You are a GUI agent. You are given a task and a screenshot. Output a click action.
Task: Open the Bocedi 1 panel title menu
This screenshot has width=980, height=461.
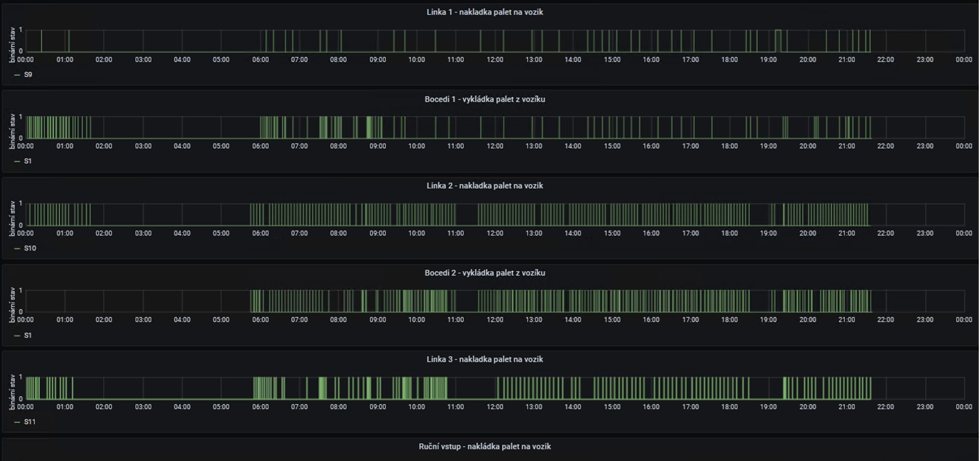(x=484, y=99)
